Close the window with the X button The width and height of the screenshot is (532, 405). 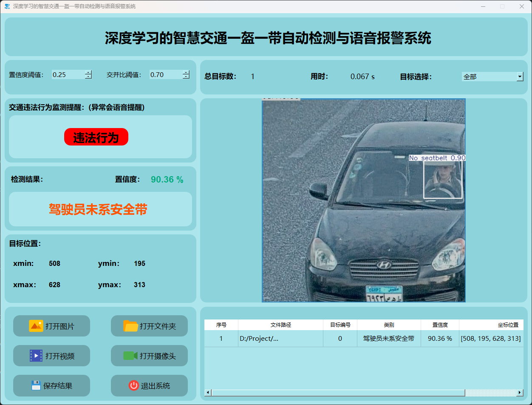click(x=522, y=6)
